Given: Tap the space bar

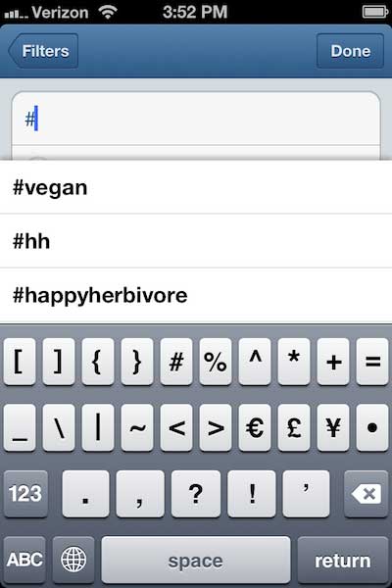Looking at the screenshot, I should click(196, 560).
